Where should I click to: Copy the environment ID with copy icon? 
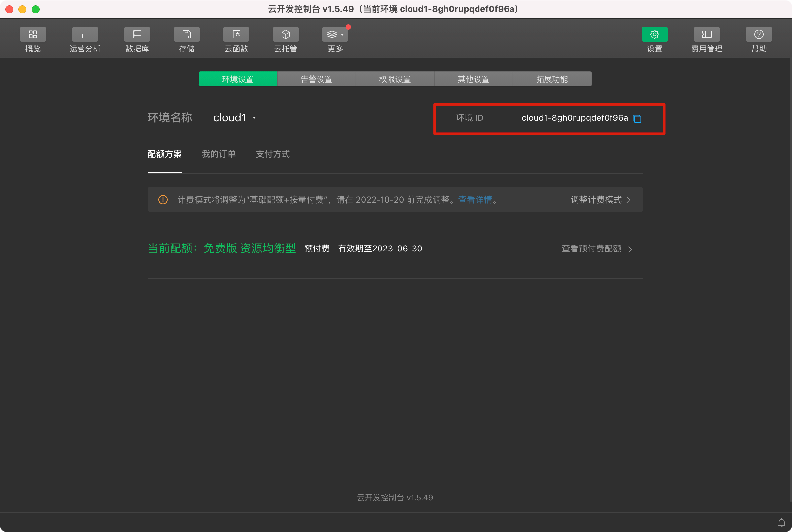click(x=637, y=118)
